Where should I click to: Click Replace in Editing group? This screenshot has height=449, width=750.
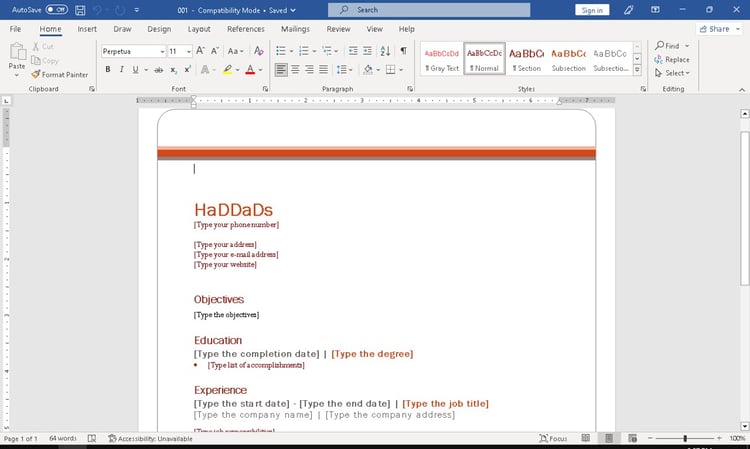(x=672, y=60)
